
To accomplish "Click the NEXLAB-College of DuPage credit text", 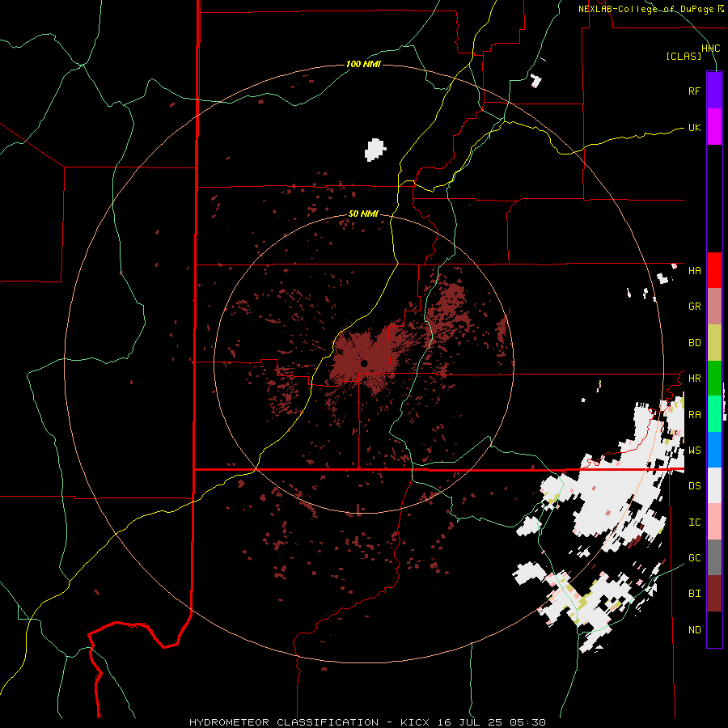I will pyautogui.click(x=651, y=9).
